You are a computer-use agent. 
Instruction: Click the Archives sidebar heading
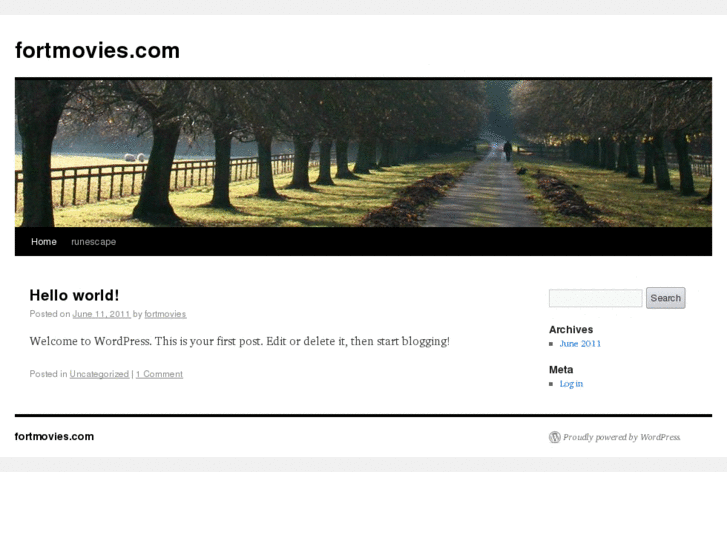(x=571, y=330)
